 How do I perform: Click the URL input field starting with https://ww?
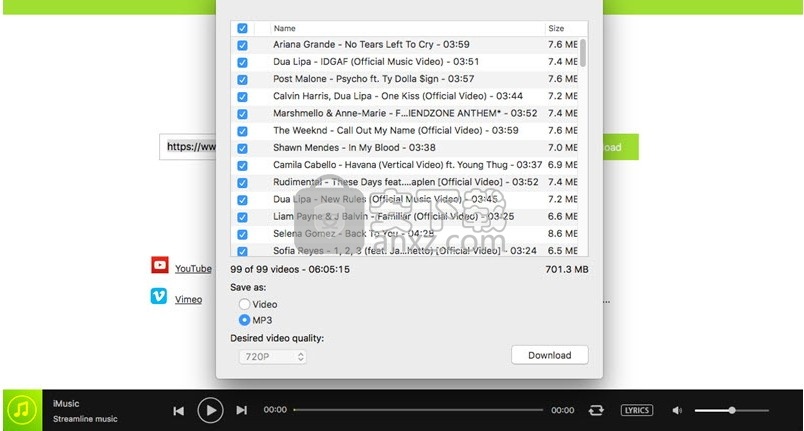coord(188,147)
